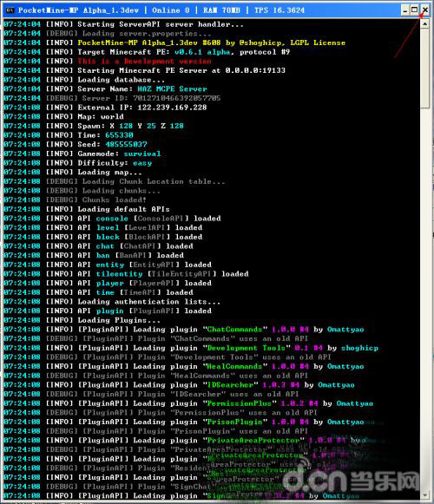Image resolution: width=434 pixels, height=504 pixels.
Task: Click the green 'IDSearcher' plugin name
Action: pyautogui.click(x=230, y=385)
